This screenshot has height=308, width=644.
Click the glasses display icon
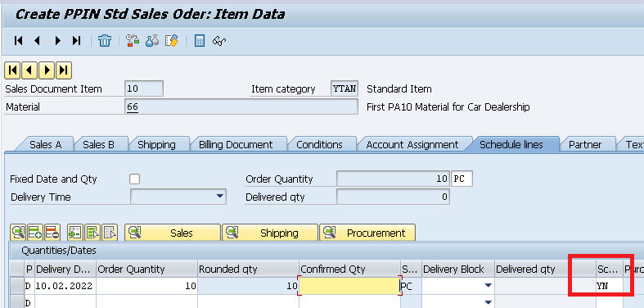tap(219, 41)
